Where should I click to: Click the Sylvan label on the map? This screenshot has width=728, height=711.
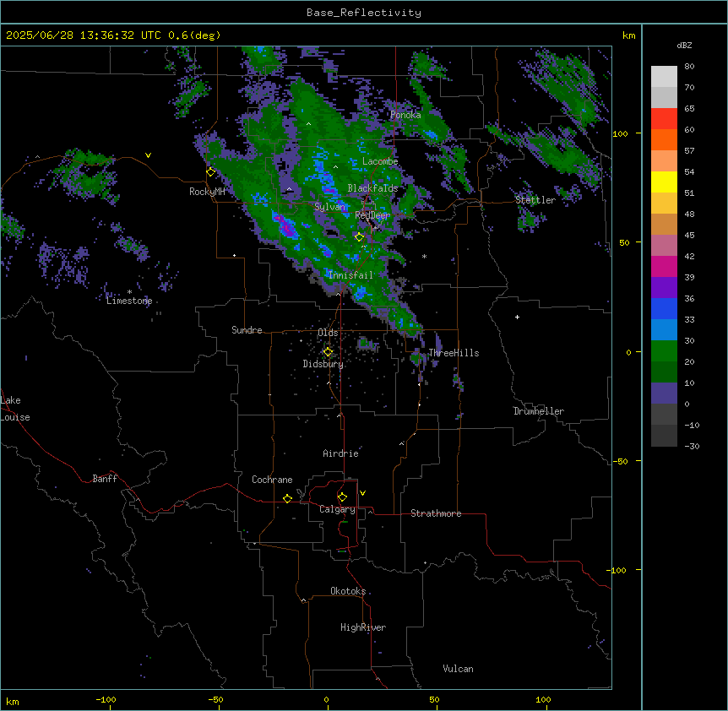pyautogui.click(x=330, y=207)
